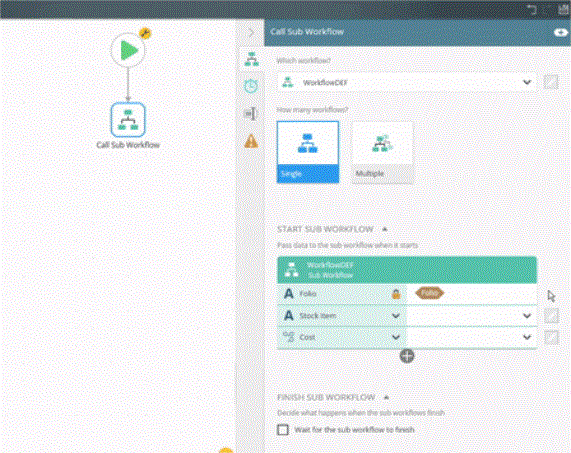This screenshot has width=571, height=453.
Task: Select the Folio token in value field
Action: [x=429, y=293]
